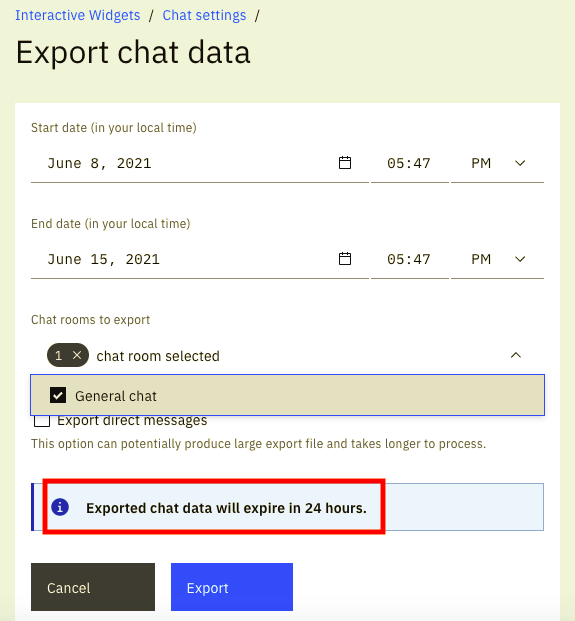The image size is (575, 621).
Task: Click the Export button
Action: pyautogui.click(x=232, y=587)
